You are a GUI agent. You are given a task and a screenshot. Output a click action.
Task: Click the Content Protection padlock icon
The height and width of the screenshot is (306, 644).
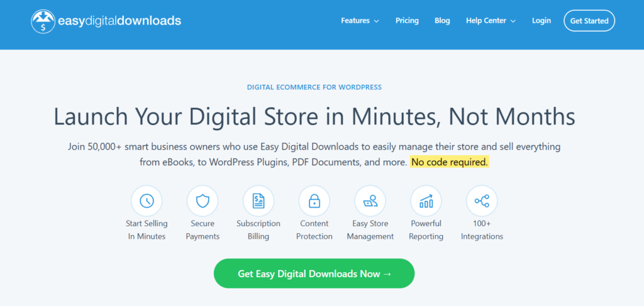pos(314,201)
